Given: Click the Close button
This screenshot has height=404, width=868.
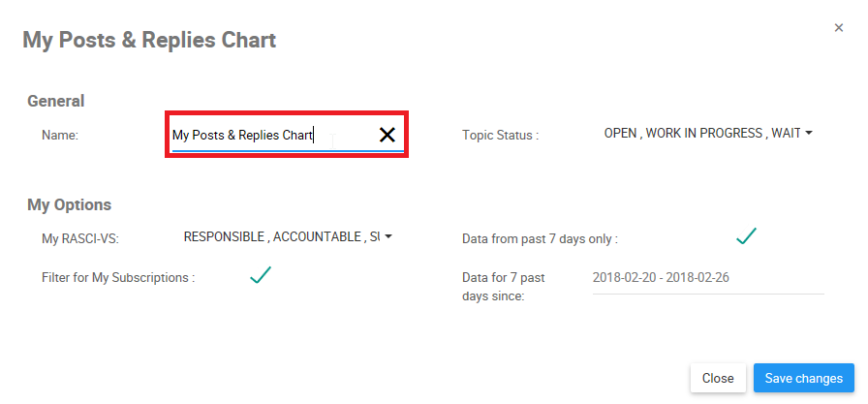Looking at the screenshot, I should point(718,378).
